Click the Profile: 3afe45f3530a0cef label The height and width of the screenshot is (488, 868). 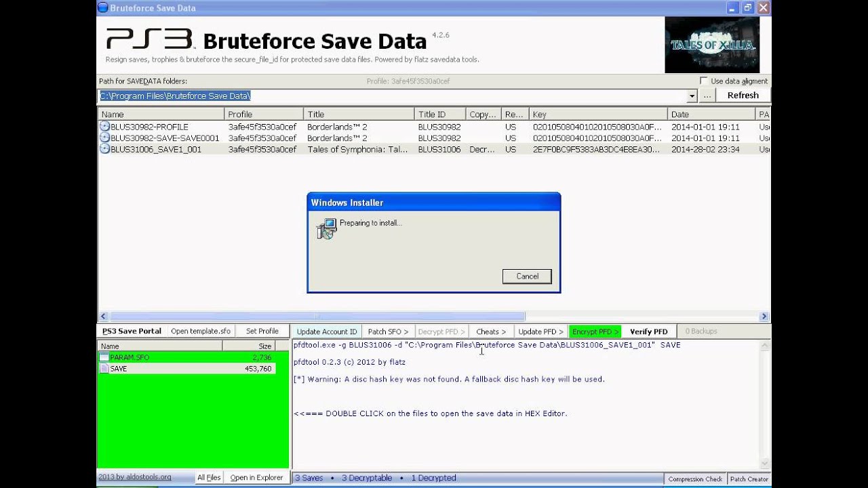coord(408,81)
